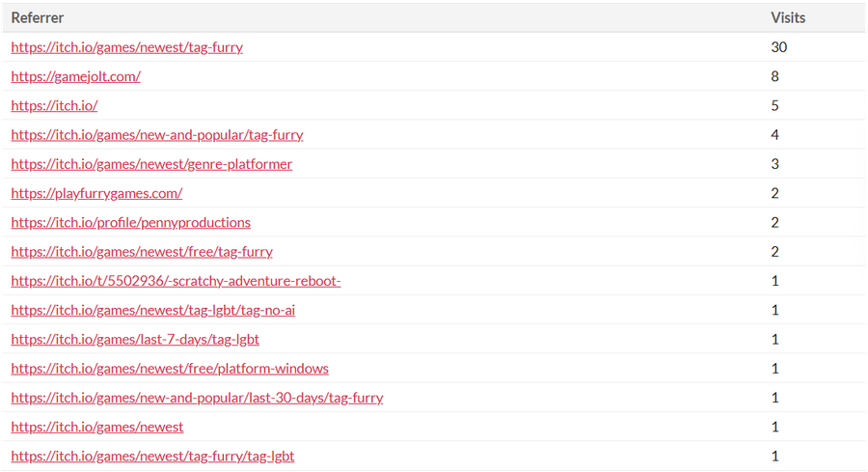868x472 pixels.
Task: Click the visit count of 30
Action: [779, 47]
